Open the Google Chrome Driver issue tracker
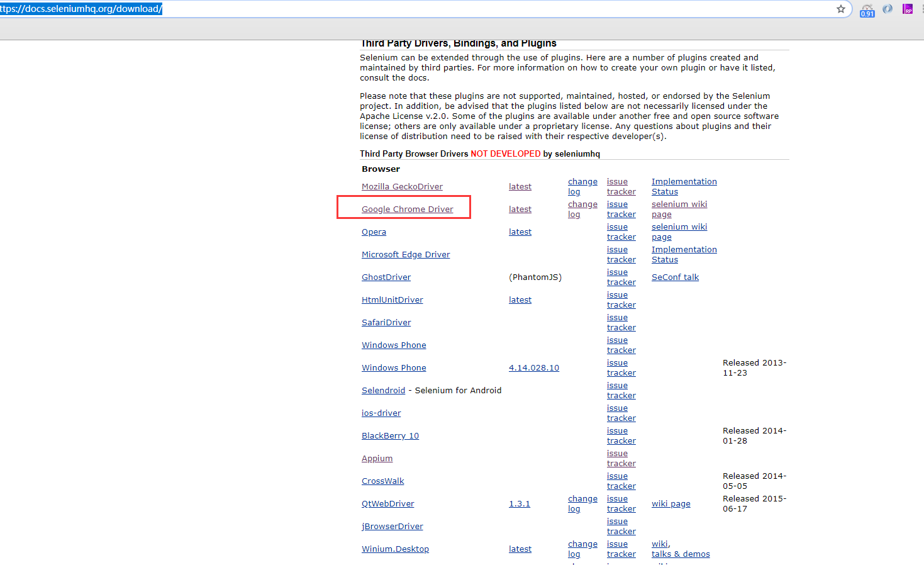 point(621,209)
